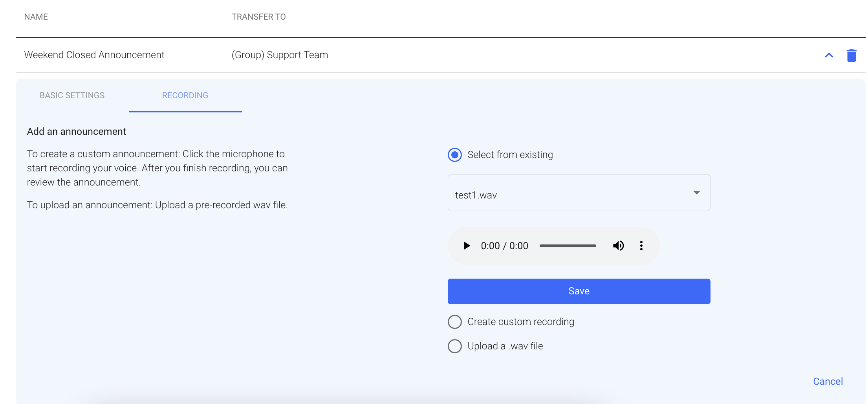
Task: Save the selected announcement recording
Action: (x=579, y=291)
